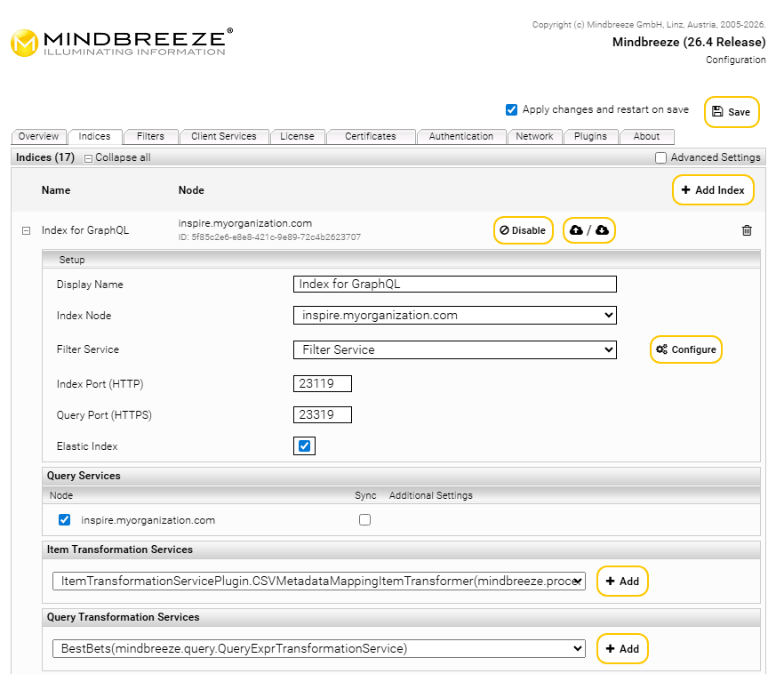Go to Client Services tab

[223, 137]
